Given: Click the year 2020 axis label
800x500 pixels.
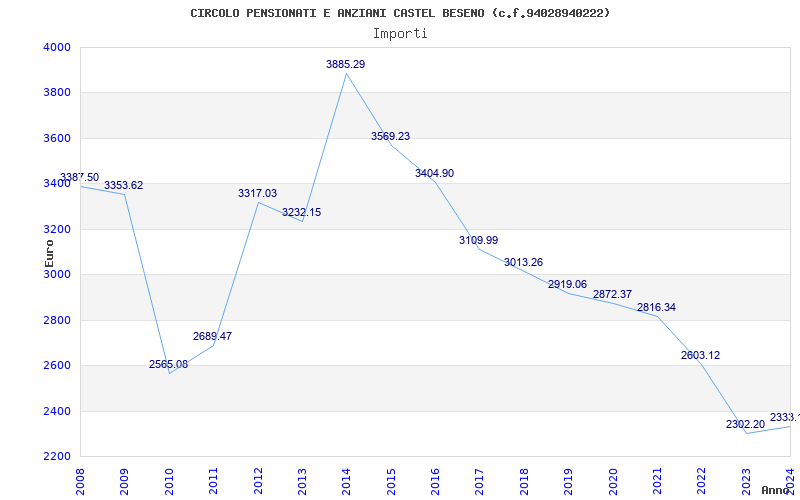Looking at the screenshot, I should (x=613, y=481).
